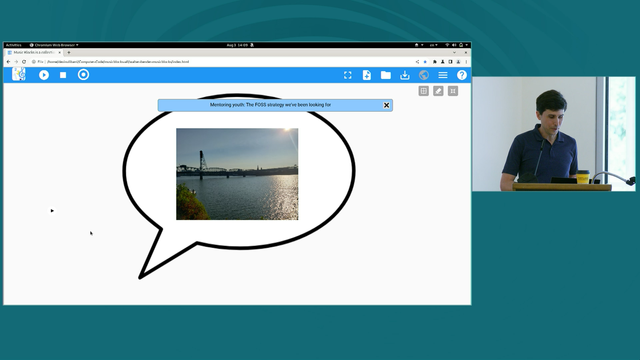Expand the tab search dropdown arrow
This screenshot has height=360, width=640.
[x=454, y=53]
